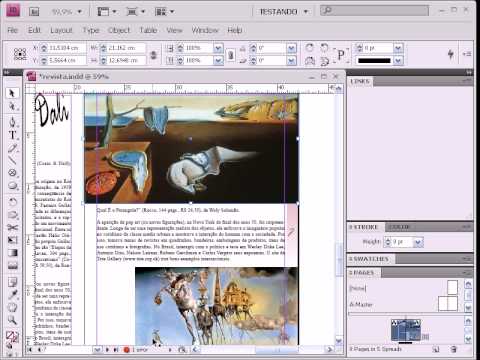Image resolution: width=480 pixels, height=360 pixels.
Task: Select the Pen tool
Action: (12, 122)
